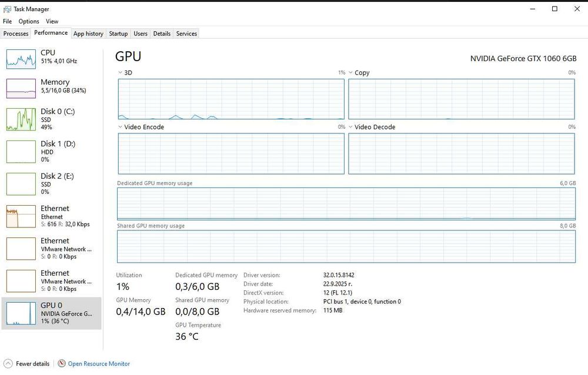
Task: Click the driver date 22.9.2025 value
Action: (338, 284)
